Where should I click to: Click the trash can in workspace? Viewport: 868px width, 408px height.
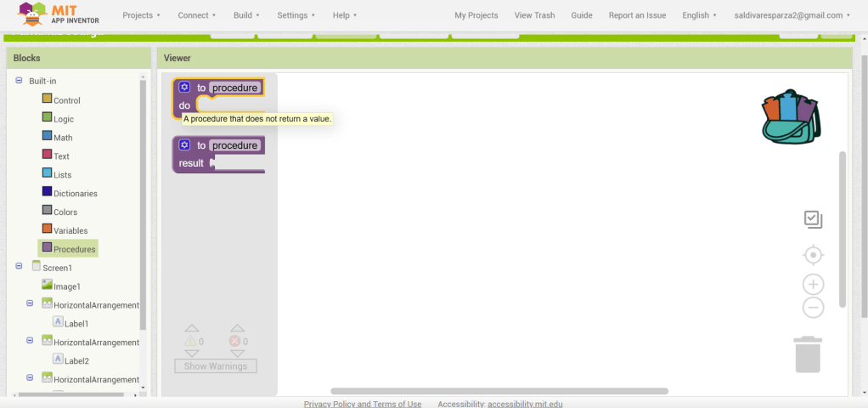tap(808, 354)
